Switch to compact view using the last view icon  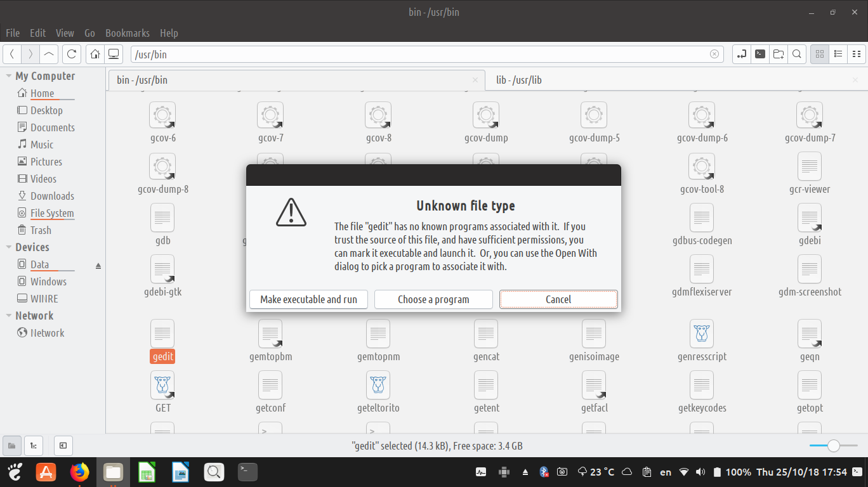(856, 54)
